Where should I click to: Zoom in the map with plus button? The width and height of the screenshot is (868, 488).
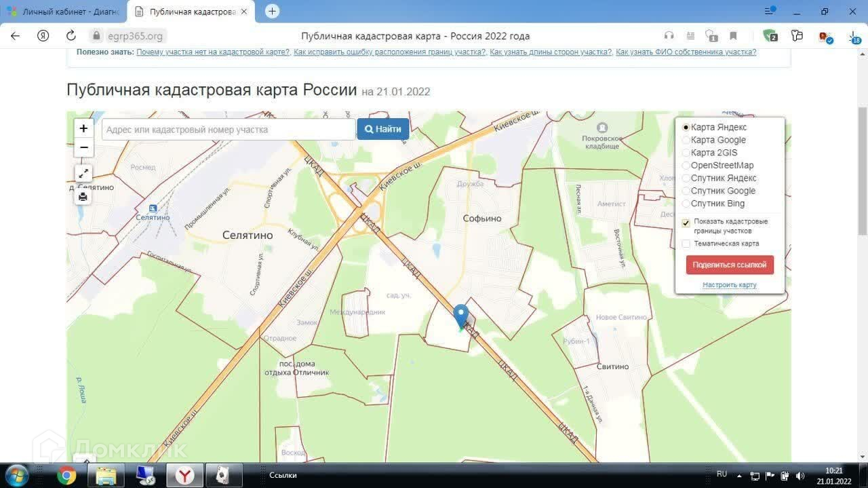point(83,128)
